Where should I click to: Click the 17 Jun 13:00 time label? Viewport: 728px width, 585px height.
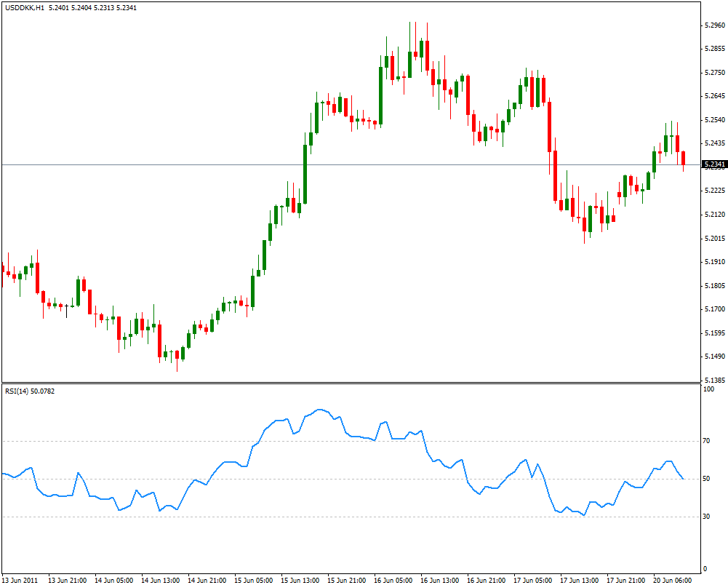point(580,581)
